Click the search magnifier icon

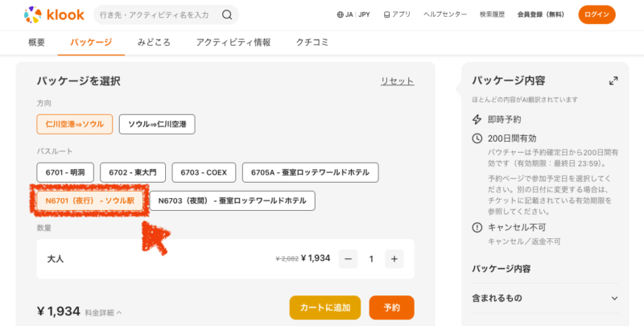227,14
